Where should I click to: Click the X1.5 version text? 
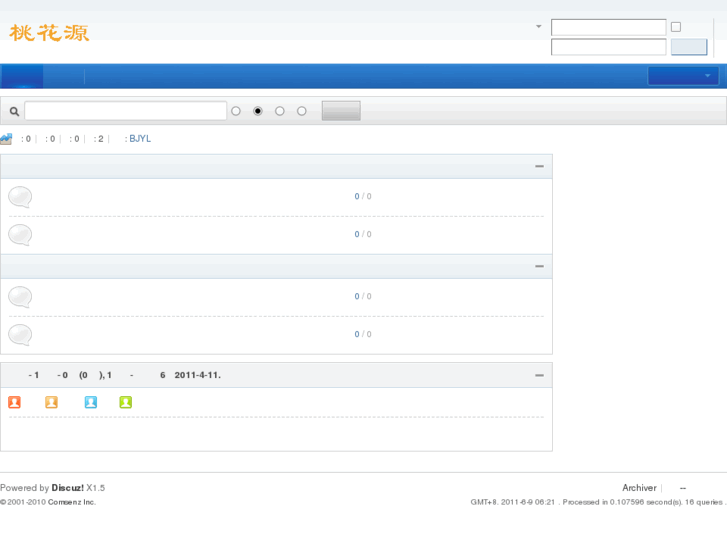click(x=96, y=488)
